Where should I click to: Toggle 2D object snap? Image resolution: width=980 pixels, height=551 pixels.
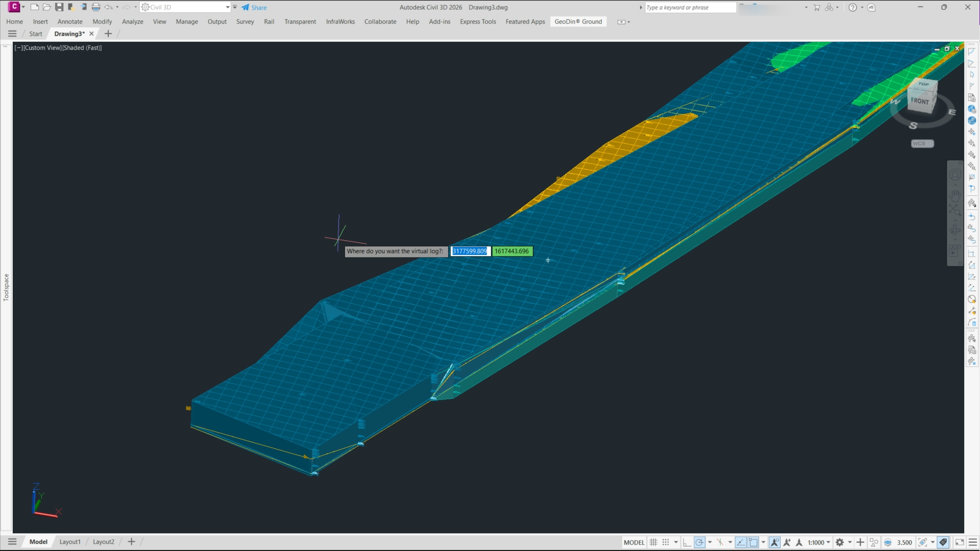pyautogui.click(x=753, y=542)
